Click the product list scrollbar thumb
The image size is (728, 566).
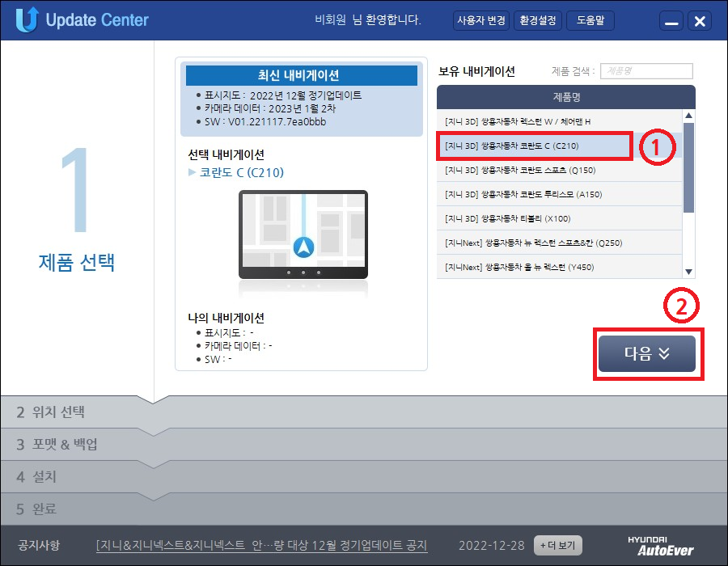click(x=689, y=167)
